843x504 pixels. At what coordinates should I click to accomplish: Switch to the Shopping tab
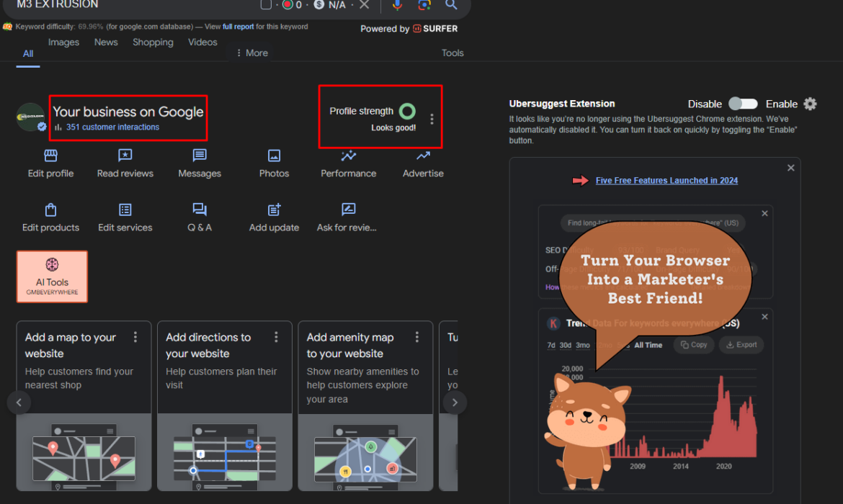pyautogui.click(x=153, y=42)
